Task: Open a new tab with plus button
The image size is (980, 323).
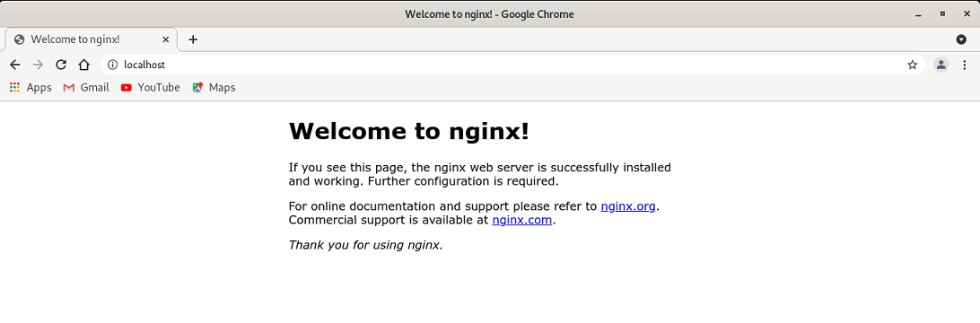Action: click(193, 39)
